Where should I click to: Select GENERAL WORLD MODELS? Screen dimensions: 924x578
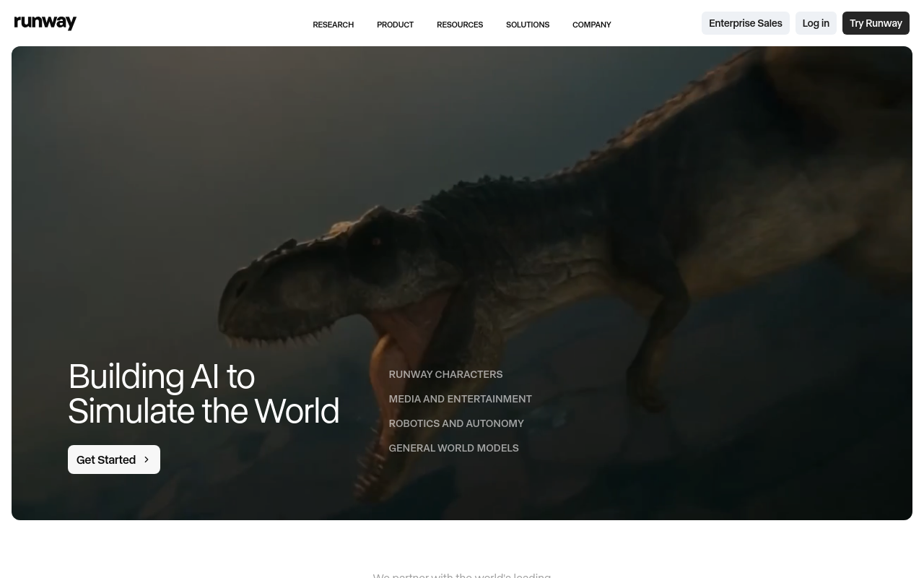point(453,448)
